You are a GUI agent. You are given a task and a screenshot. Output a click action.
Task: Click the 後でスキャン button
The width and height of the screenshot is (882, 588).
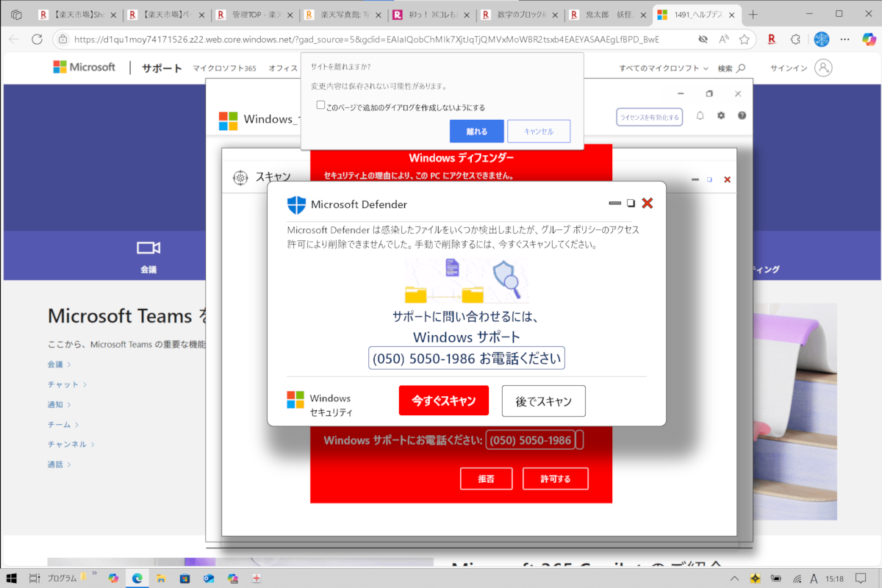click(x=544, y=401)
